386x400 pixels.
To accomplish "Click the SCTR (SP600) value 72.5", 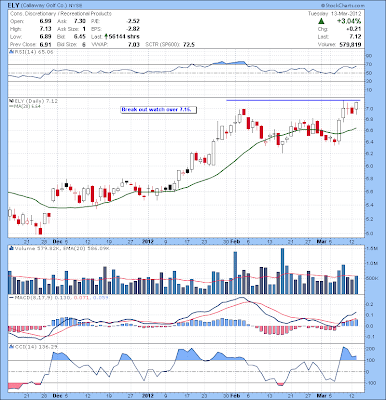I will coord(189,44).
